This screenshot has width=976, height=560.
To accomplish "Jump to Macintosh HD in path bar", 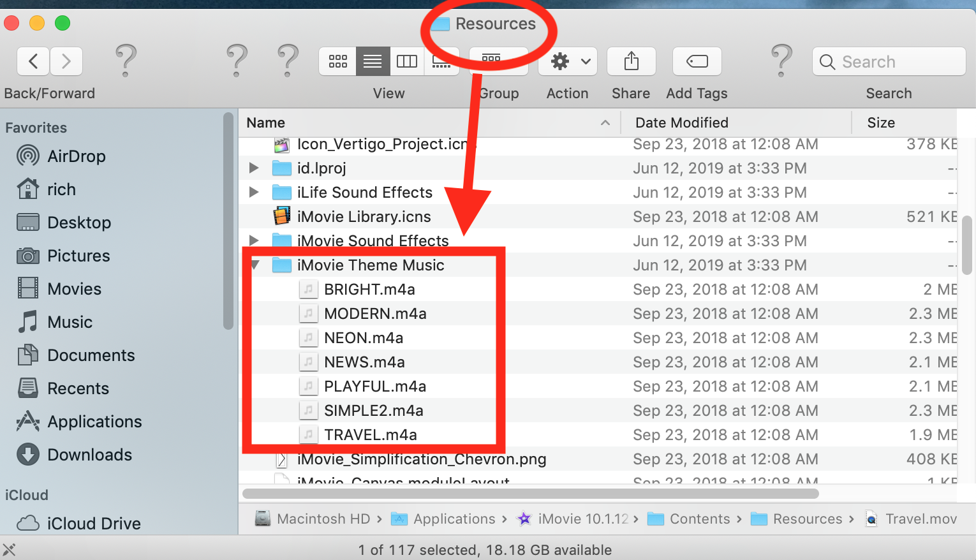I will 313,519.
